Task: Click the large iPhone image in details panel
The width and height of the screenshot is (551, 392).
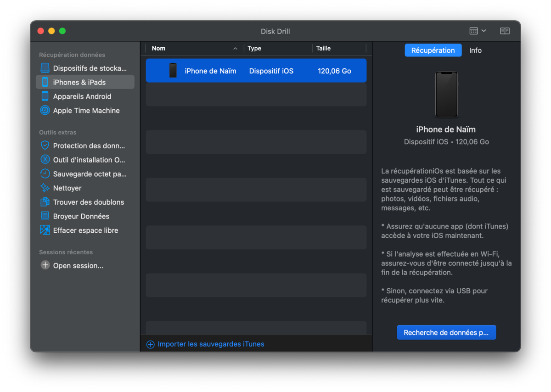Action: [x=446, y=95]
